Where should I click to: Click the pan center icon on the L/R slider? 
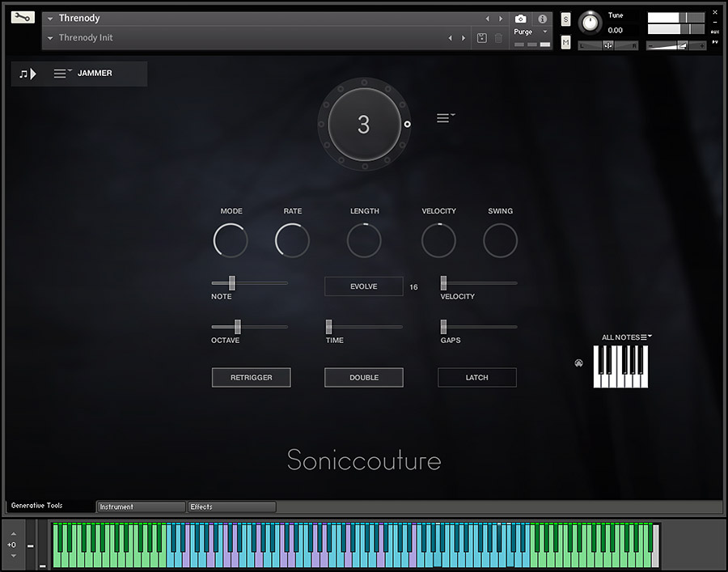[607, 45]
